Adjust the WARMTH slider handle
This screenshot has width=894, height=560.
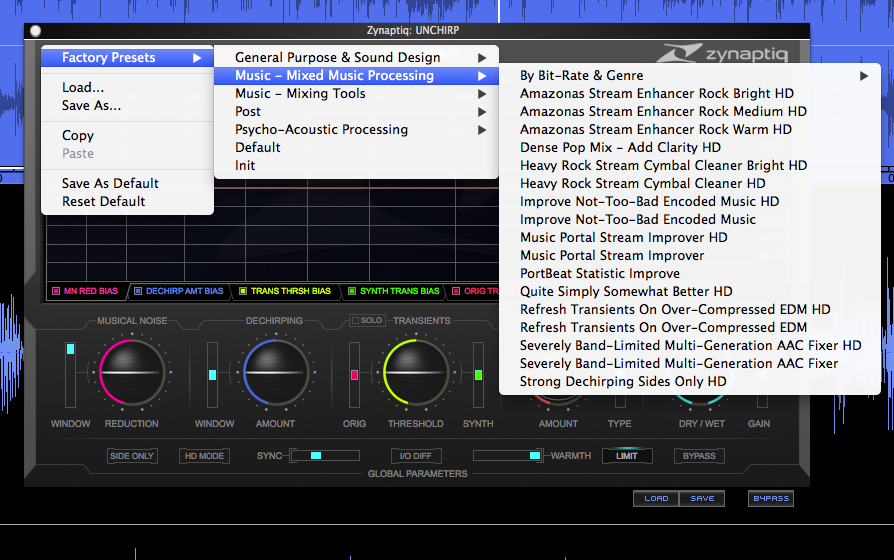(x=535, y=456)
